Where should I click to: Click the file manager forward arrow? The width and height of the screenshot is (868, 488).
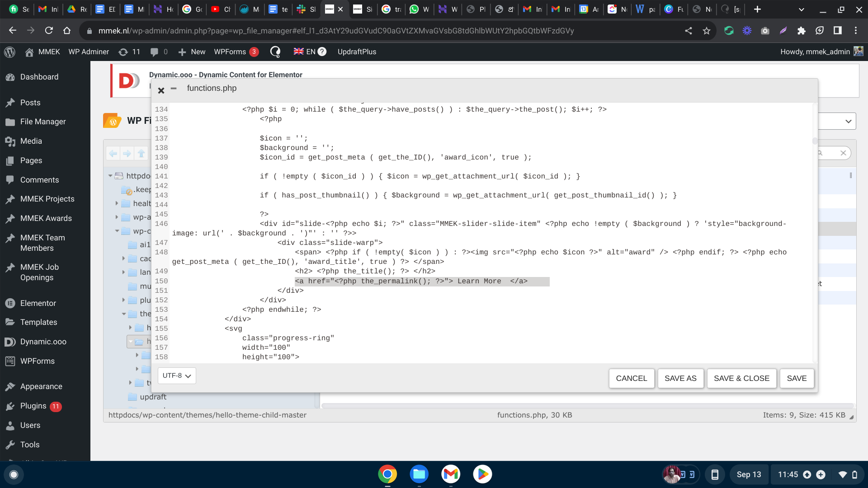(x=127, y=154)
